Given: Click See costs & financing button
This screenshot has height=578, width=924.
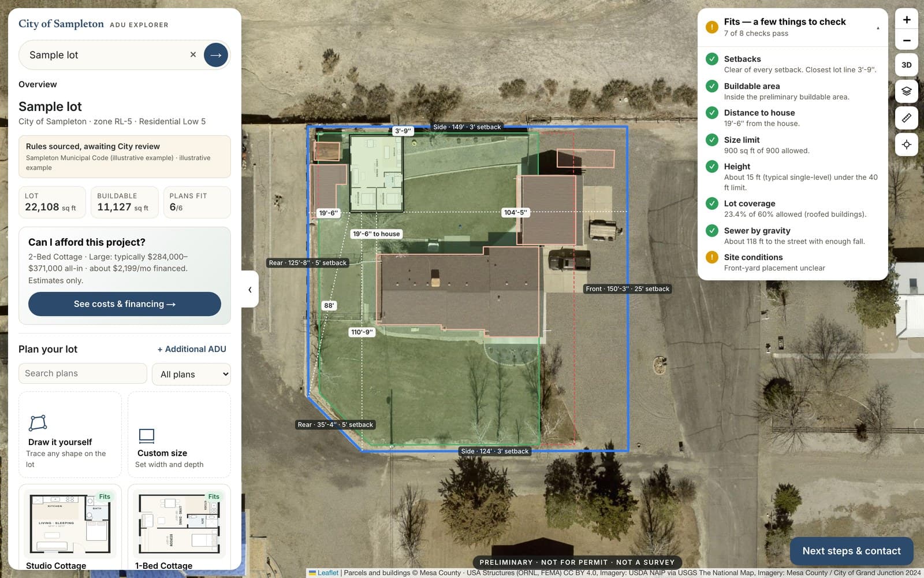Looking at the screenshot, I should pos(125,304).
